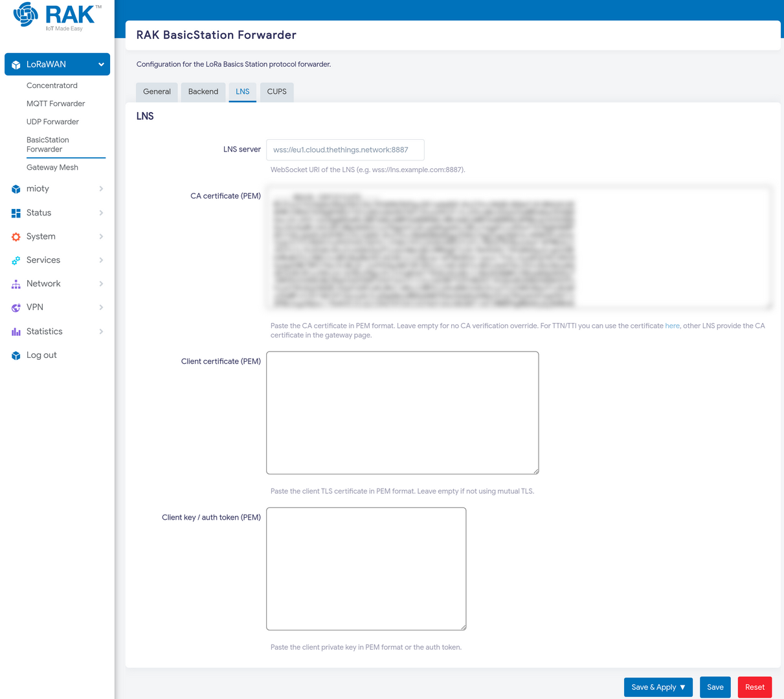This screenshot has height=699, width=784.
Task: Click the VPN globe icon
Action: pos(16,307)
